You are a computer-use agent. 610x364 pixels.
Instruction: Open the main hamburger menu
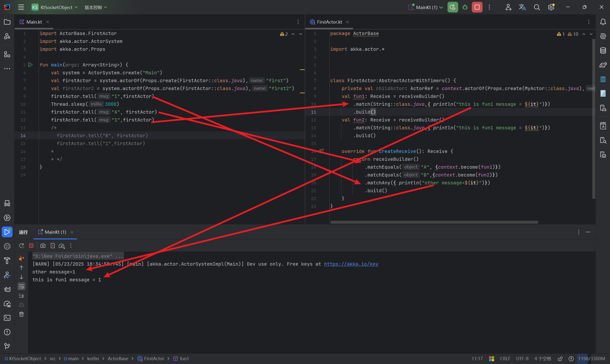click(x=21, y=7)
